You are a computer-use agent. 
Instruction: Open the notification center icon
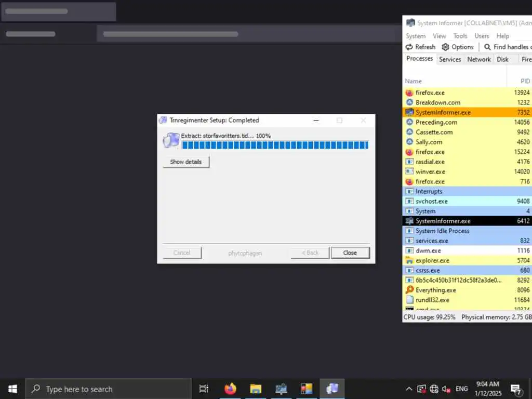pos(516,389)
